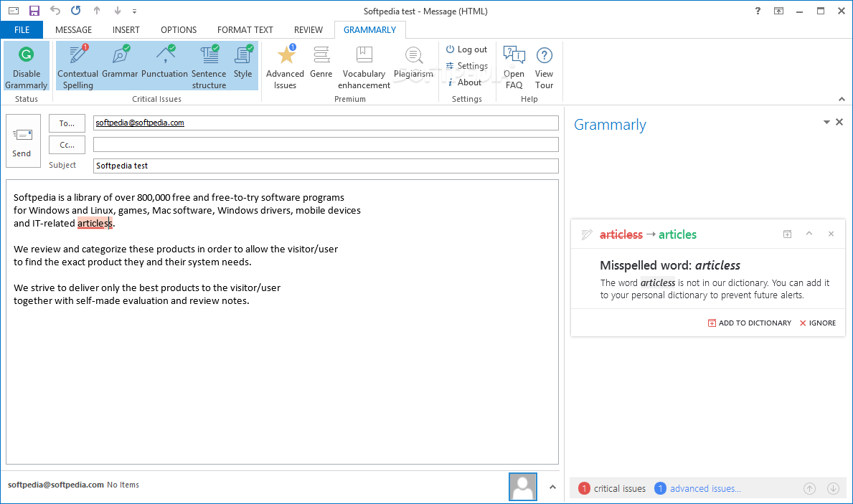Accept the suggested correction articles
853x504 pixels.
tap(677, 234)
